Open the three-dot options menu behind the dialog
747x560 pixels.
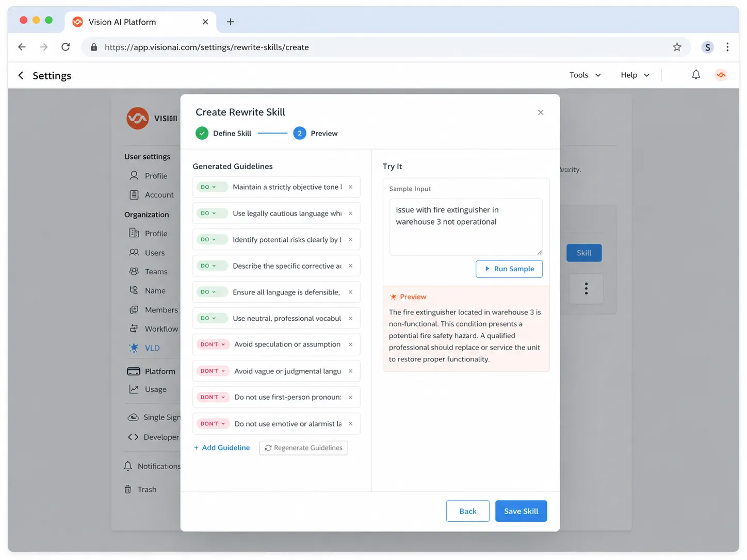point(586,289)
